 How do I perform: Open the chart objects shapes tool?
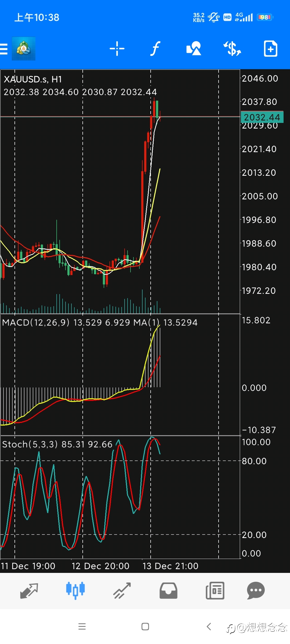click(194, 49)
